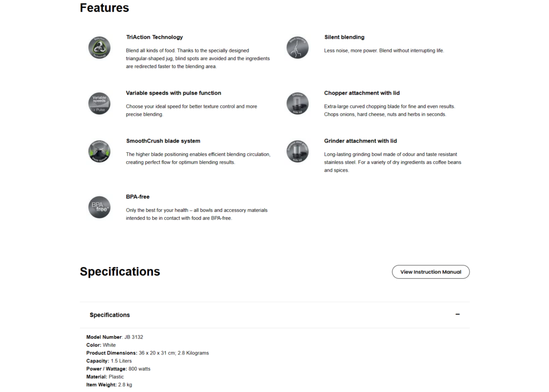The height and width of the screenshot is (392, 549).
Task: Click SmoothCrush blade system heading
Action: coord(163,141)
